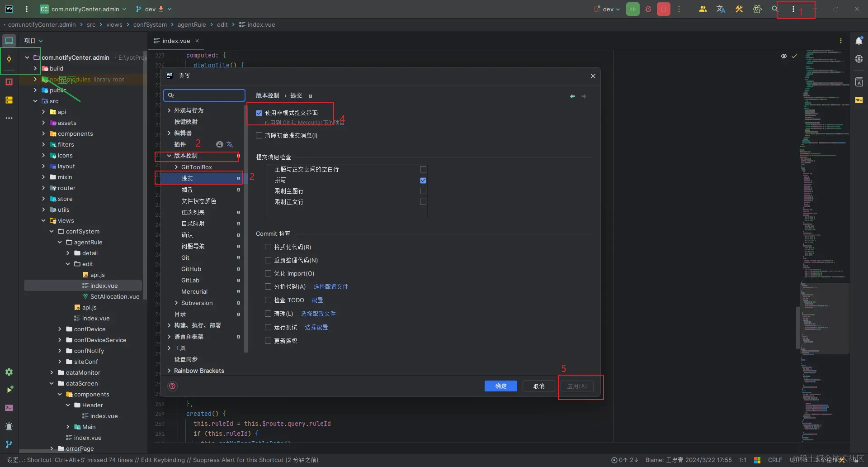The height and width of the screenshot is (467, 868).
Task: Open SetAllocation.vue in project tree
Action: click(115, 296)
